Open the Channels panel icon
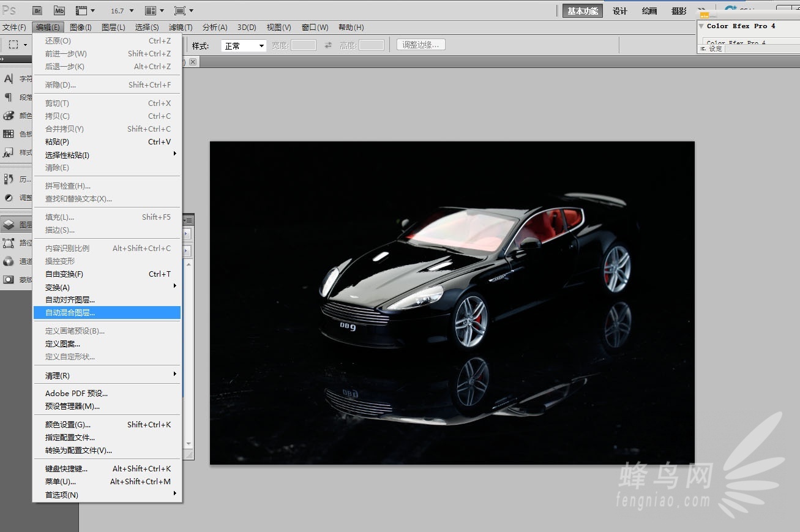 click(9, 261)
